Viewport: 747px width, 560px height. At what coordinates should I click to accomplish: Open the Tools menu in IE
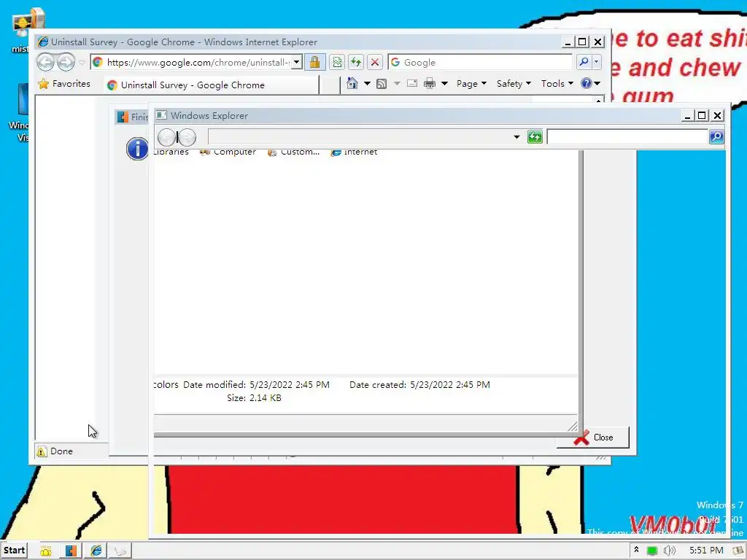coord(557,84)
